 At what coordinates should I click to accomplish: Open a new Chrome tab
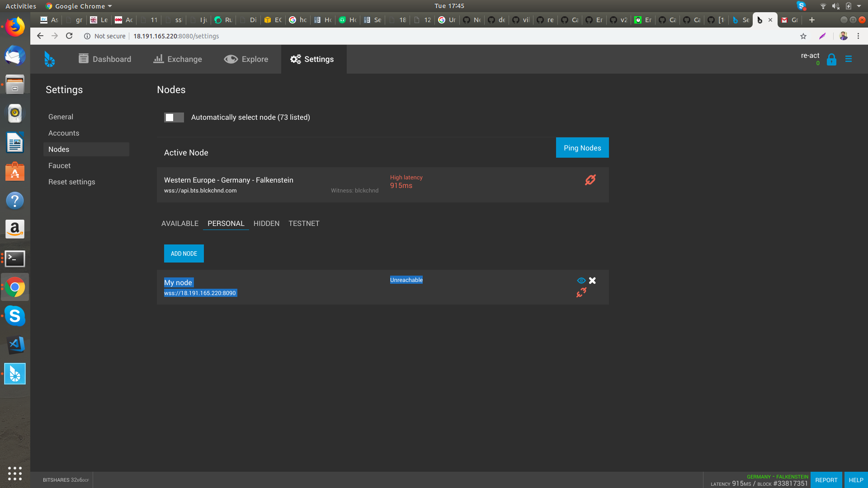[812, 20]
